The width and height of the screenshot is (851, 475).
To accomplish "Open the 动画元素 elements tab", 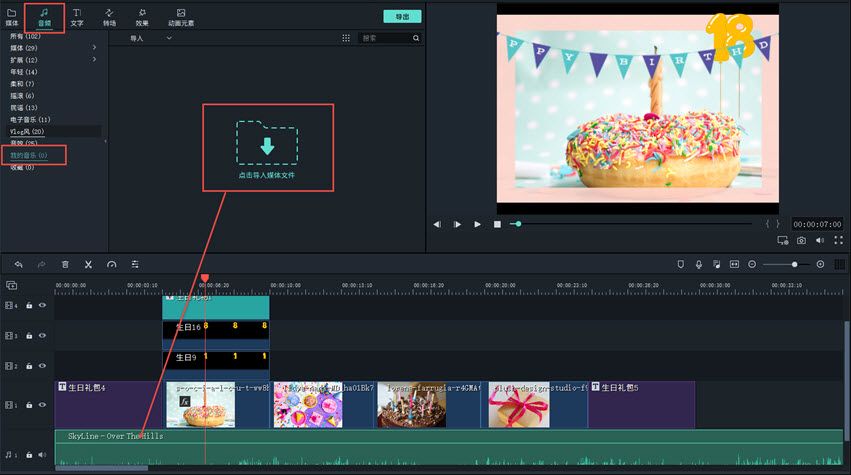I will pyautogui.click(x=181, y=17).
